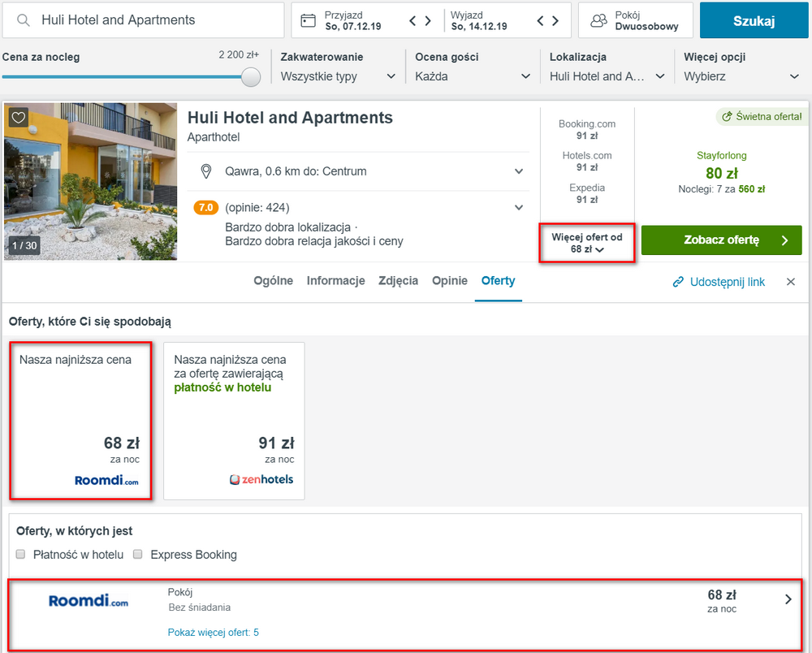Advance arrival date to next day
This screenshot has height=653, width=812.
point(428,21)
